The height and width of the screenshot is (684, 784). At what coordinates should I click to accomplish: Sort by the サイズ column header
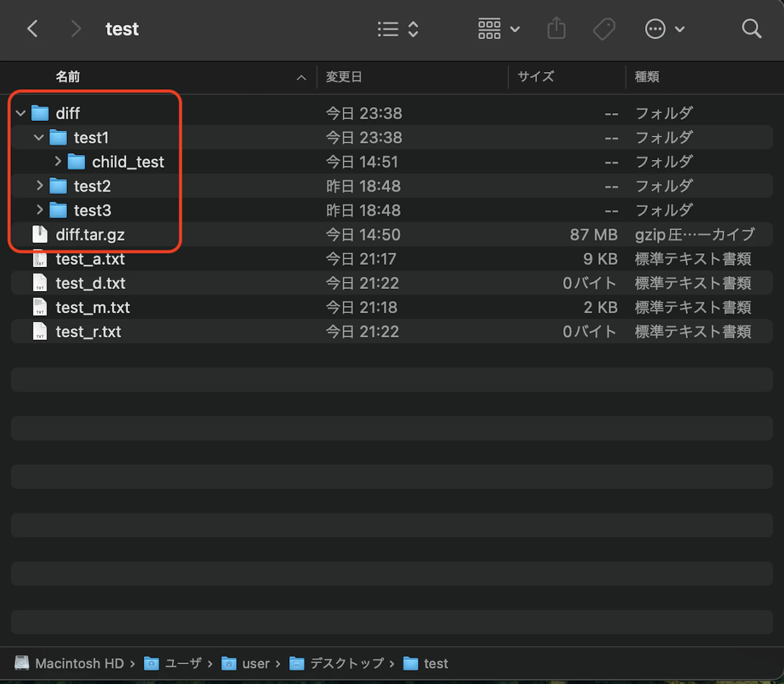[x=536, y=76]
